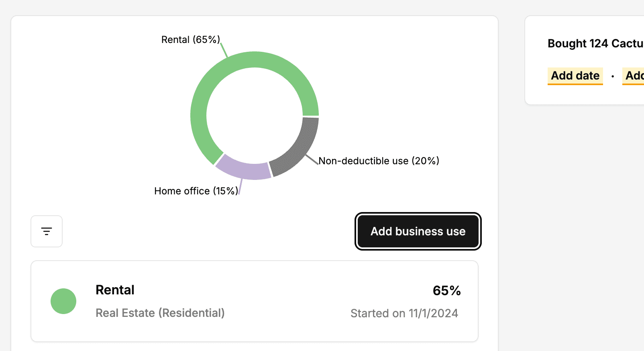Image resolution: width=644 pixels, height=351 pixels.
Task: Click the green Rental color dot
Action: (63, 301)
